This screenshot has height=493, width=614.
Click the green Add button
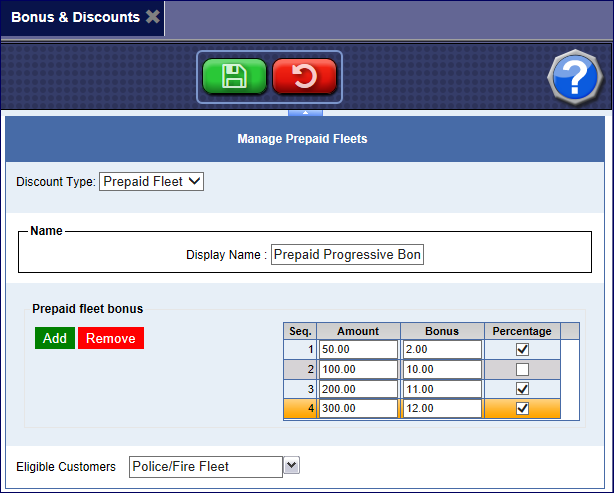55,338
